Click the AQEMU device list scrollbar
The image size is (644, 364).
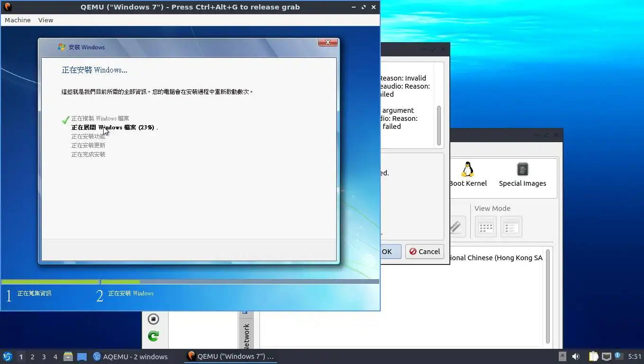[548, 296]
